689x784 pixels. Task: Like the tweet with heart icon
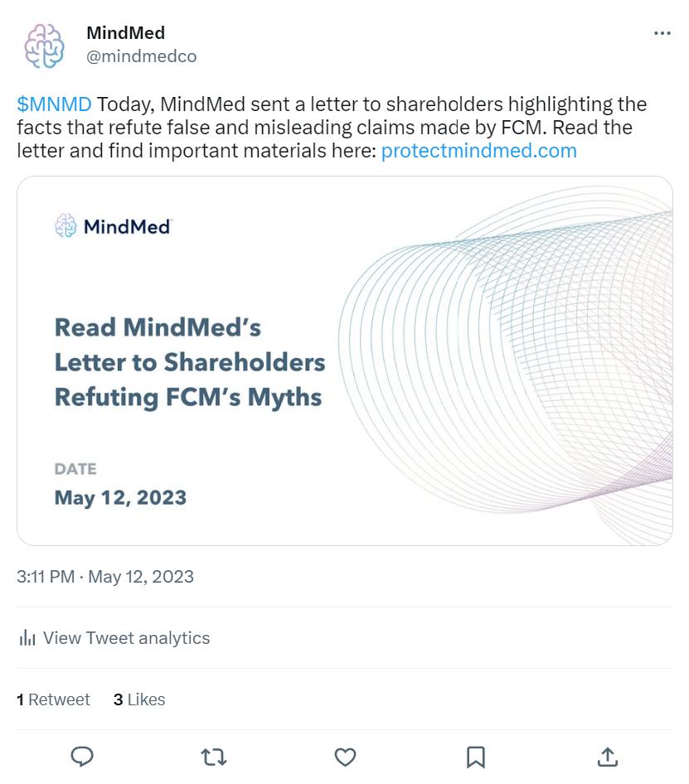(x=345, y=757)
